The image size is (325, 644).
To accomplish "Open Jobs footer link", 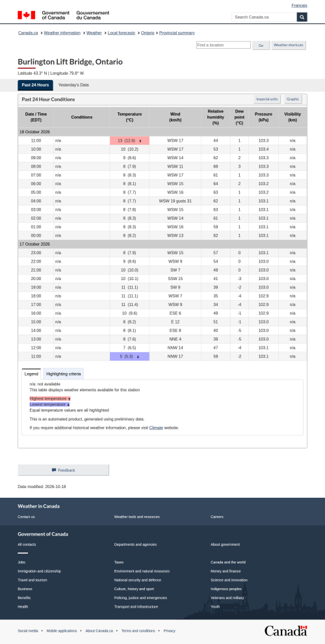I will tap(21, 562).
